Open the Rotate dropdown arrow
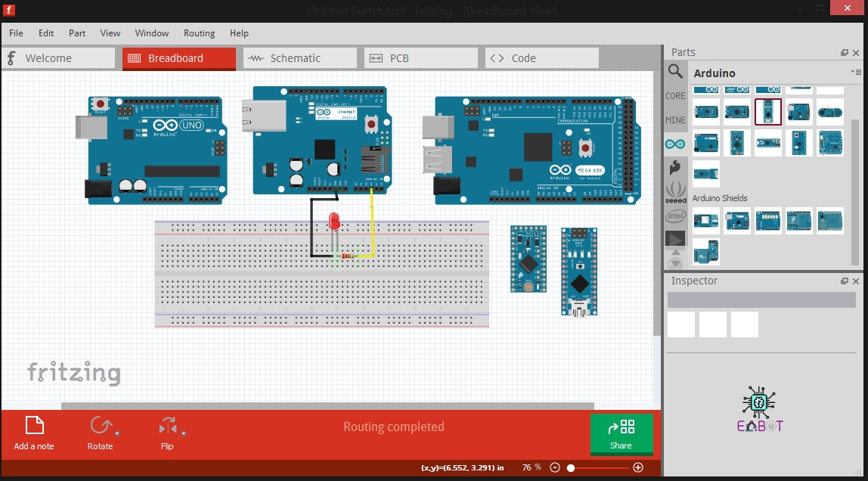The image size is (868, 481). pyautogui.click(x=116, y=433)
